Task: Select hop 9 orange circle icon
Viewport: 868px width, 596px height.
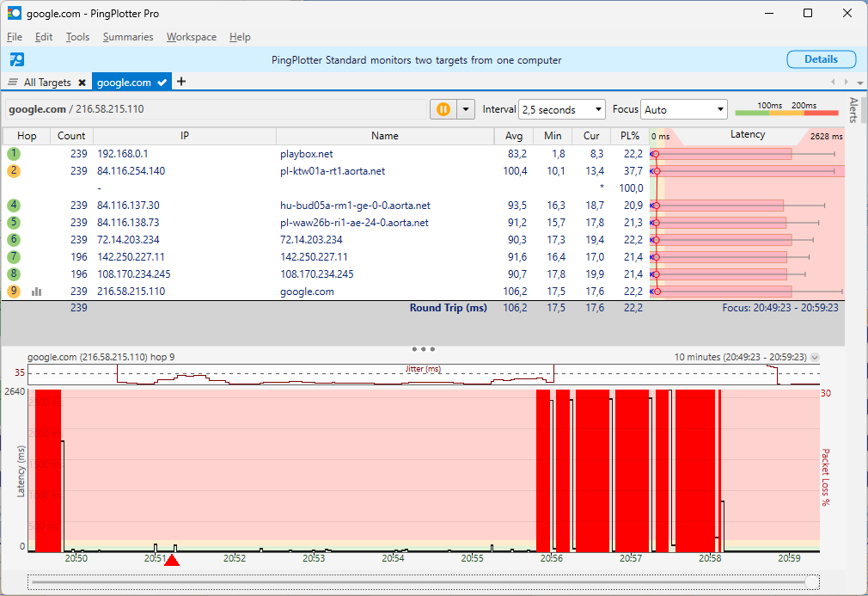Action: (x=14, y=291)
